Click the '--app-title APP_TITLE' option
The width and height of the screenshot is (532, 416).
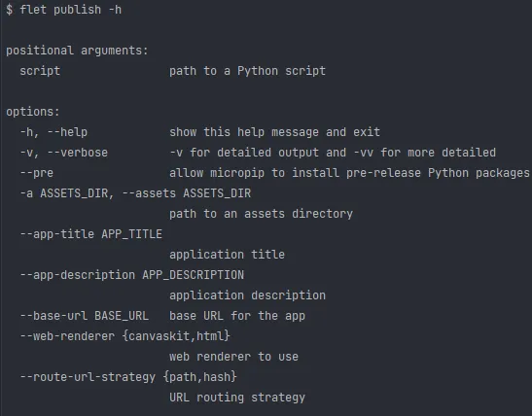(90, 234)
